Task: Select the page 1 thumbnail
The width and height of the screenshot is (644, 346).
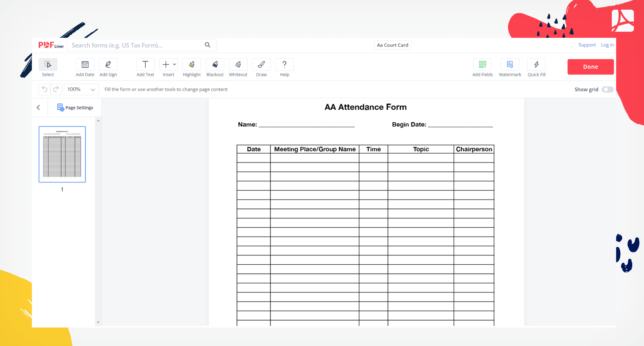Action: click(62, 154)
